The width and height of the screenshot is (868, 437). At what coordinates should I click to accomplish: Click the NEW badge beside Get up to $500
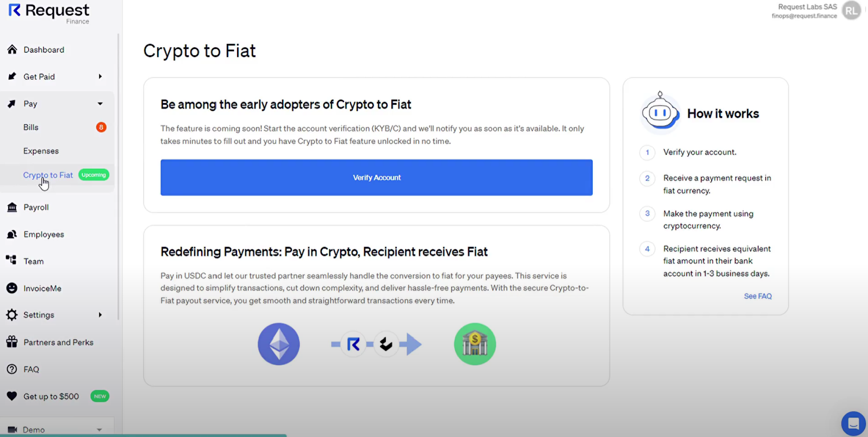pos(100,396)
